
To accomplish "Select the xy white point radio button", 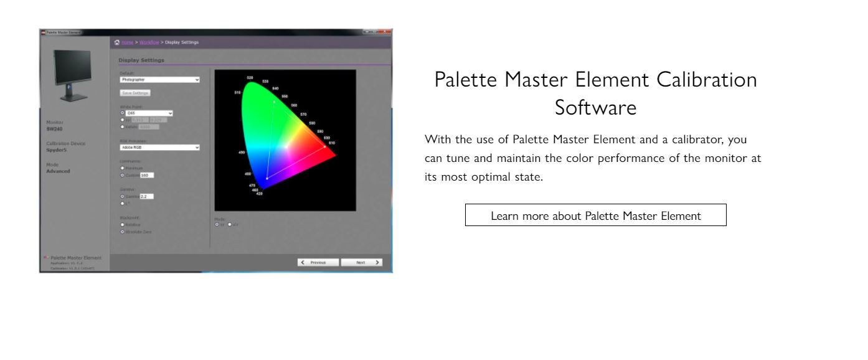I will pyautogui.click(x=123, y=120).
